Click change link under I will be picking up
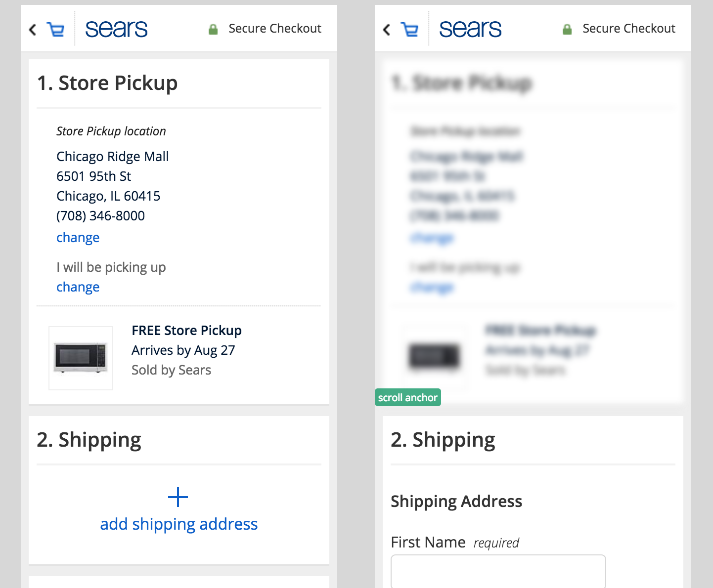The height and width of the screenshot is (588, 713). [x=78, y=287]
